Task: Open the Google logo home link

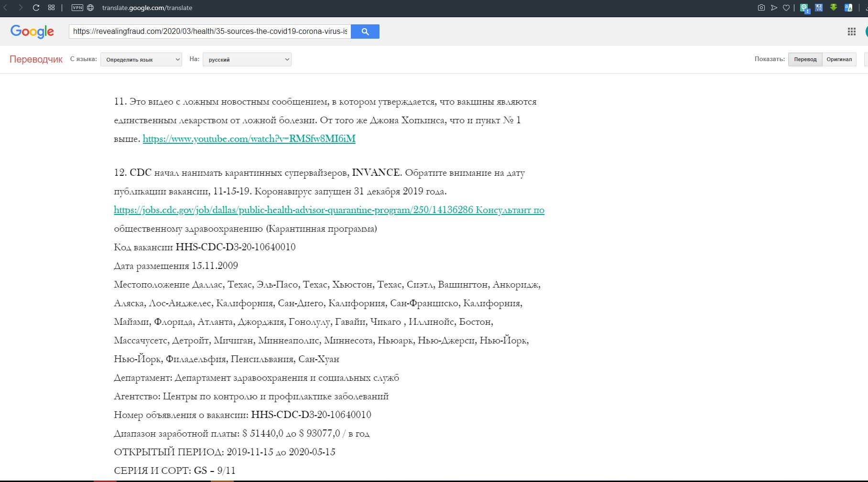Action: point(32,32)
